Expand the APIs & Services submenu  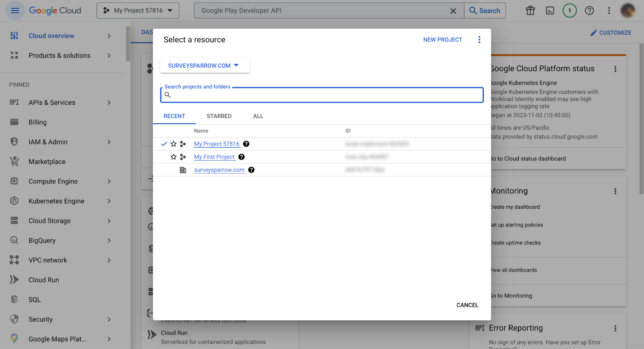tap(109, 103)
